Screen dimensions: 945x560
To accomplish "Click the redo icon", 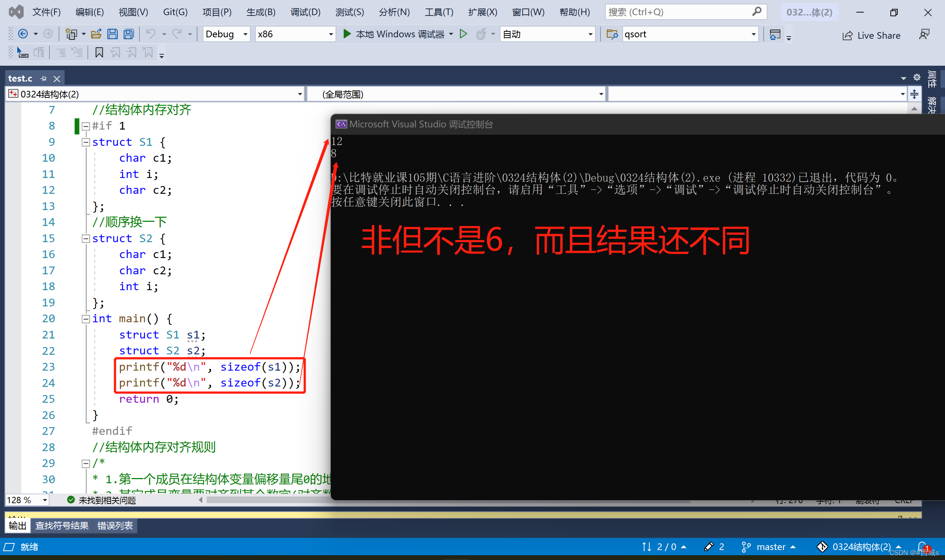I will (x=177, y=34).
